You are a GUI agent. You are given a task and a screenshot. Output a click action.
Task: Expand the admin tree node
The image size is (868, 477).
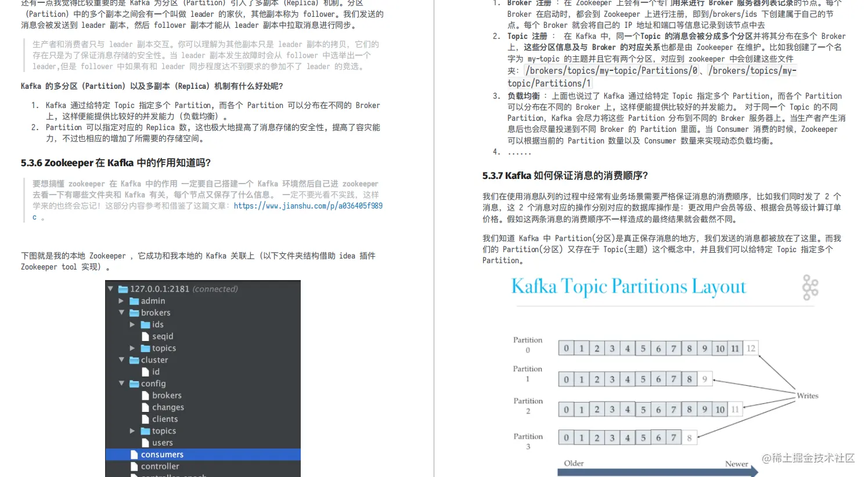click(x=121, y=300)
